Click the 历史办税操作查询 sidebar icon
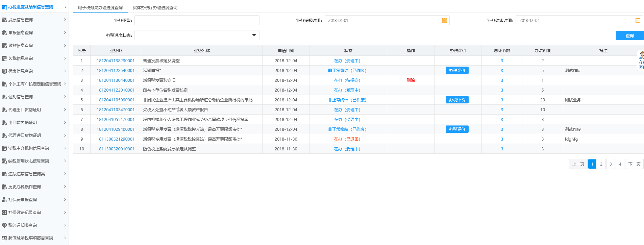The image size is (644, 245). tap(4, 187)
